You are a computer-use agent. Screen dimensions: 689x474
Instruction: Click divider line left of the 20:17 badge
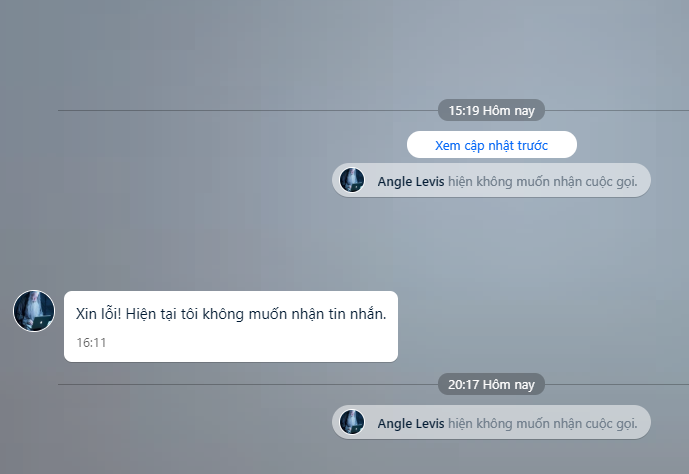(248, 384)
